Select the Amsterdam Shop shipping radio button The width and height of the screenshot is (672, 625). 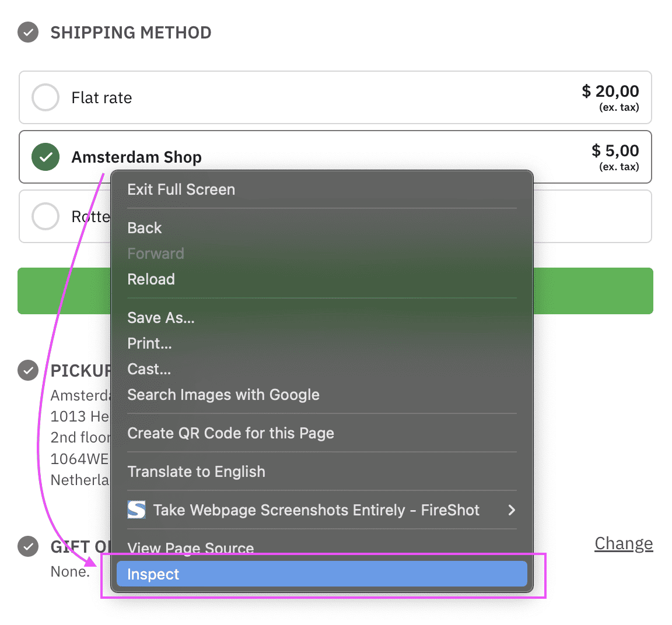click(x=45, y=157)
